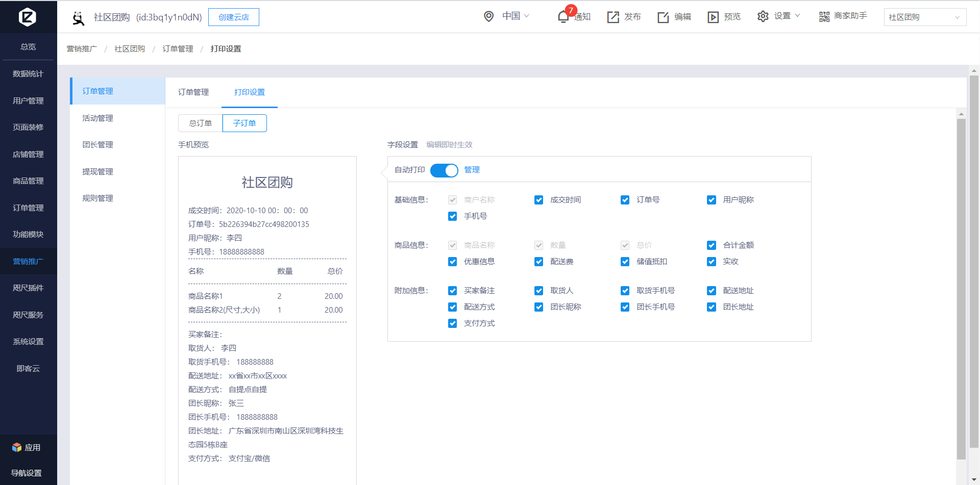Uncheck the 优惠信息 checkbox
The width and height of the screenshot is (980, 485).
(452, 262)
